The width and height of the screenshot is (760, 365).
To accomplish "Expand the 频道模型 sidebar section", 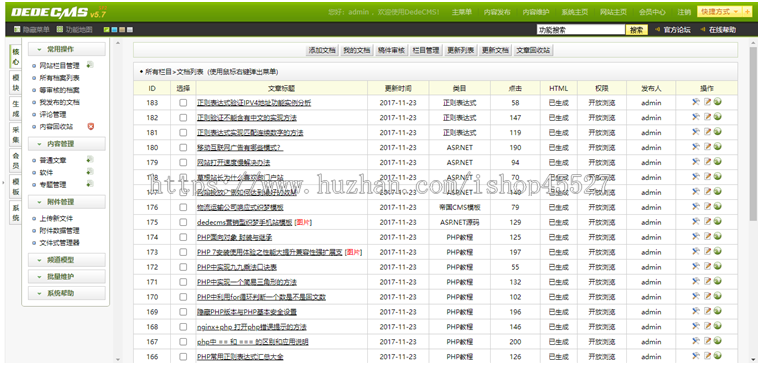I will coord(66,260).
